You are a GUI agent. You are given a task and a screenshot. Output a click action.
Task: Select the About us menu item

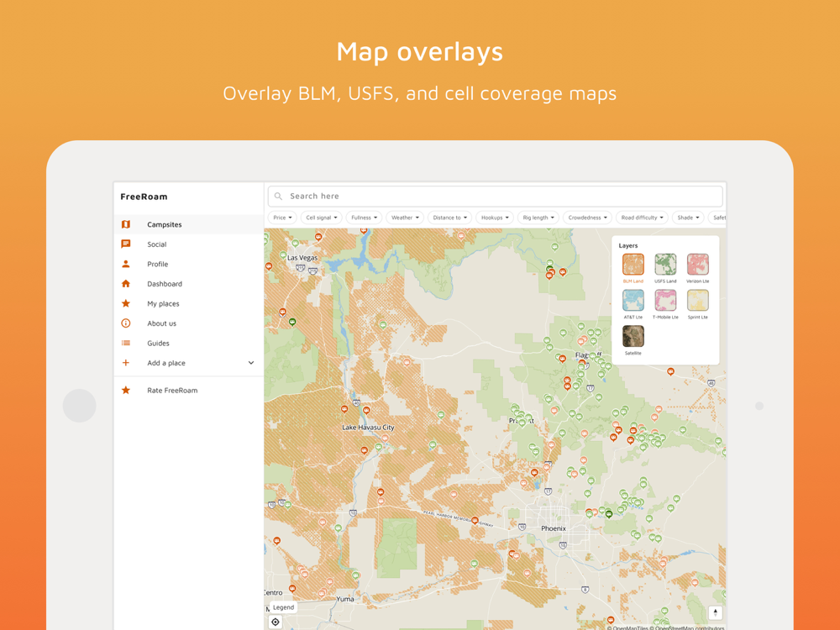tap(189, 323)
